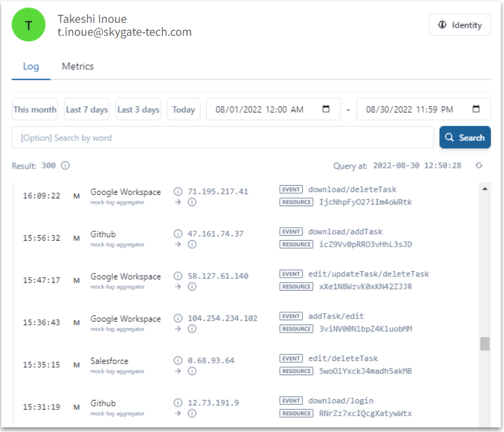This screenshot has height=432, width=504.
Task: Click the scrollbar up arrow
Action: (x=485, y=188)
